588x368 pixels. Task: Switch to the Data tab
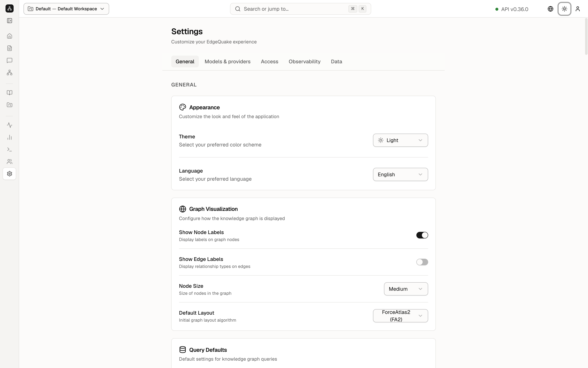(336, 62)
